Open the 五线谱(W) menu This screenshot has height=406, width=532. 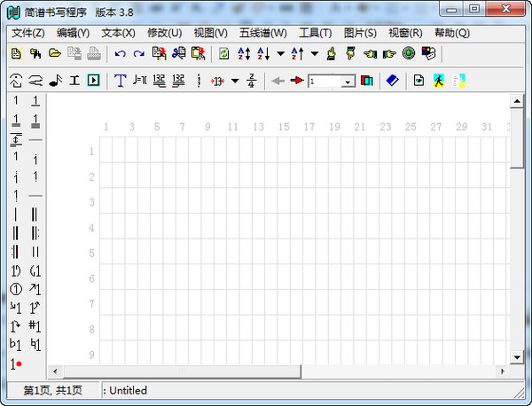tap(262, 33)
